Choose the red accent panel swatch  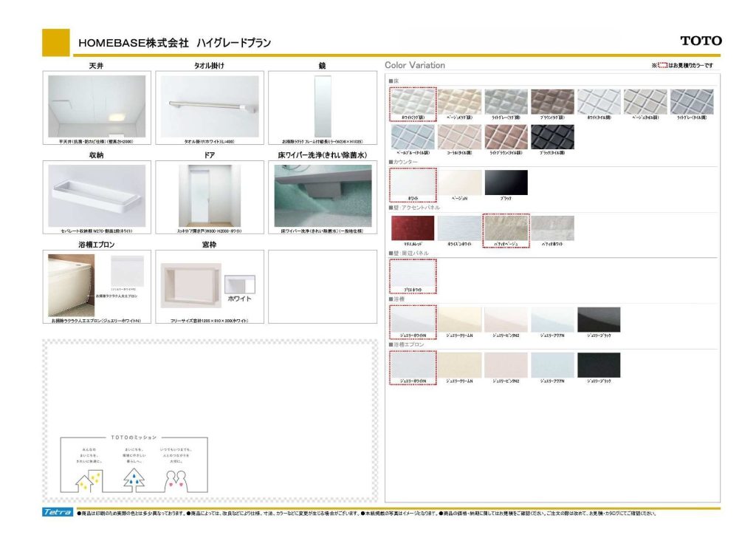pyautogui.click(x=413, y=228)
